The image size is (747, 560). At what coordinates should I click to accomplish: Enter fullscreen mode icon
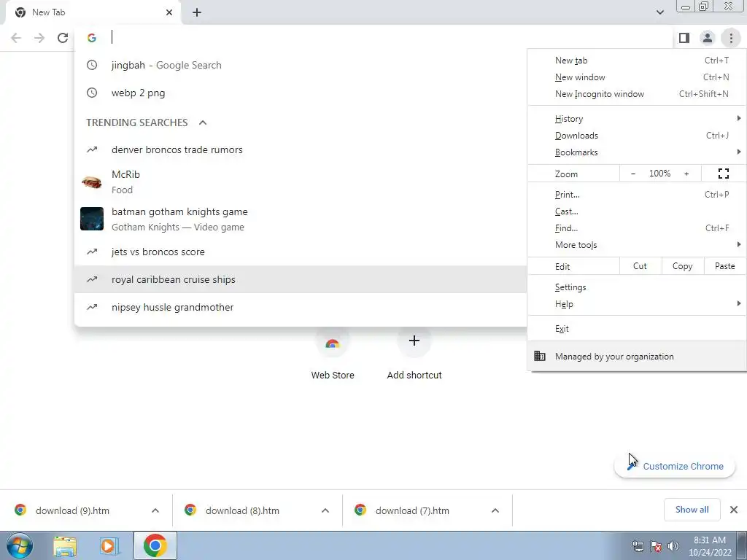(723, 174)
